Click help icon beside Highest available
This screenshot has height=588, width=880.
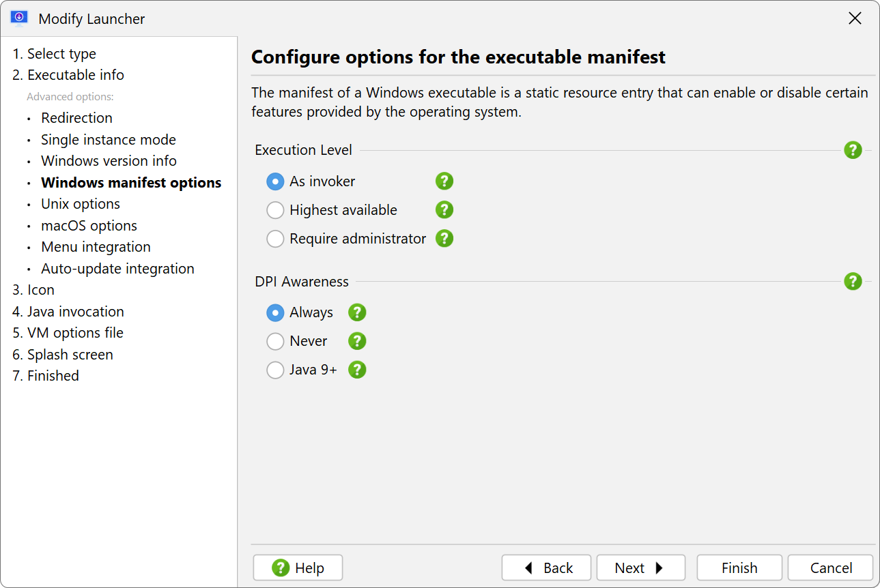pyautogui.click(x=444, y=210)
